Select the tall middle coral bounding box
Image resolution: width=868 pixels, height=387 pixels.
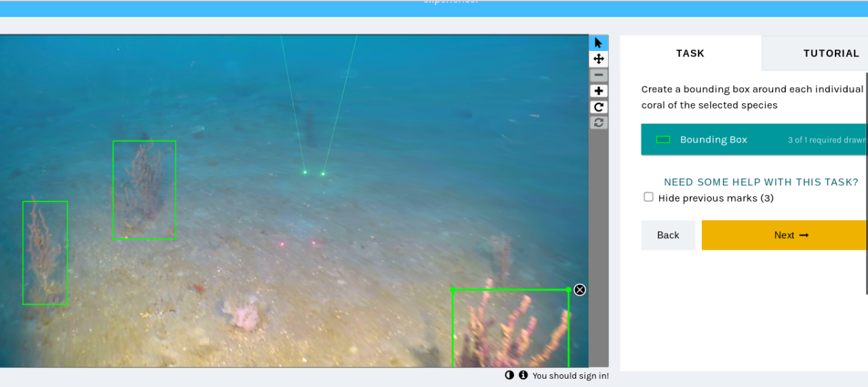(x=144, y=190)
